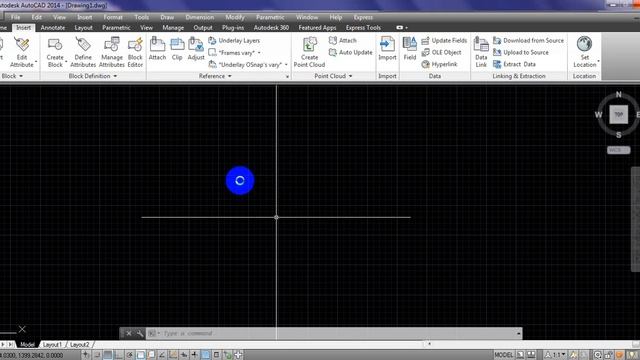
Task: Select the Clip reference tool
Action: (x=177, y=49)
